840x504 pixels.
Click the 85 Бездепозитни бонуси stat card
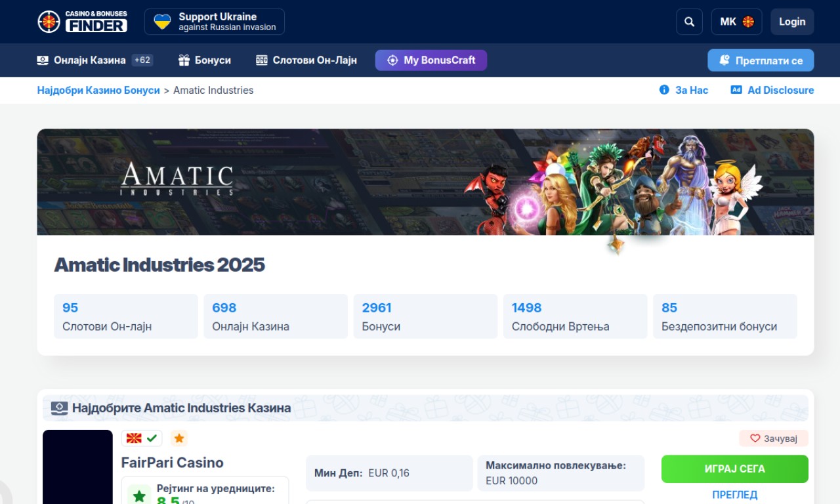725,316
